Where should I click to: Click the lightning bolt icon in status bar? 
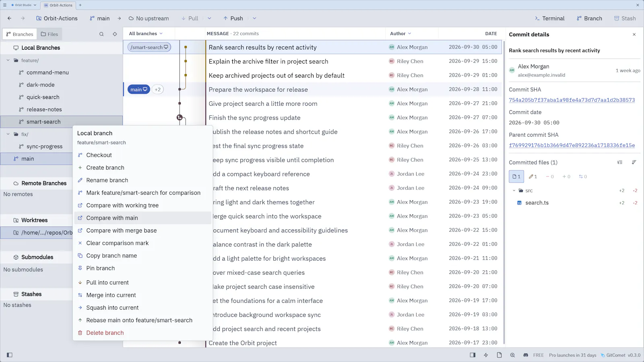coord(486,355)
